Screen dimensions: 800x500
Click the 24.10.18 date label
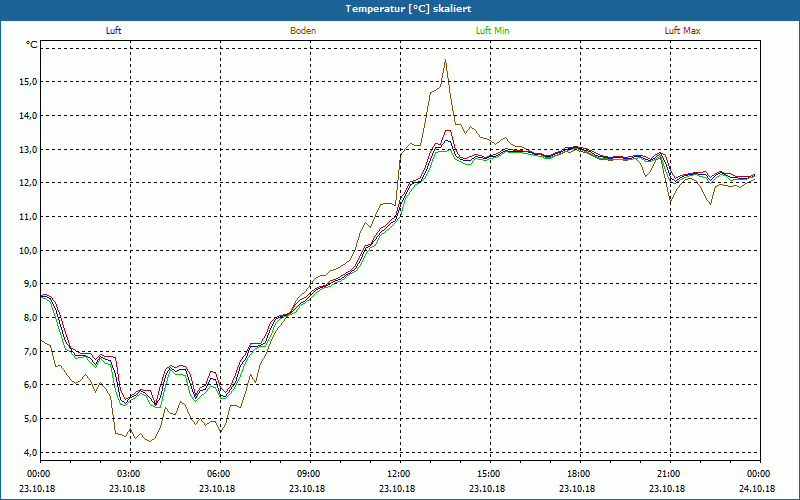(x=757, y=488)
